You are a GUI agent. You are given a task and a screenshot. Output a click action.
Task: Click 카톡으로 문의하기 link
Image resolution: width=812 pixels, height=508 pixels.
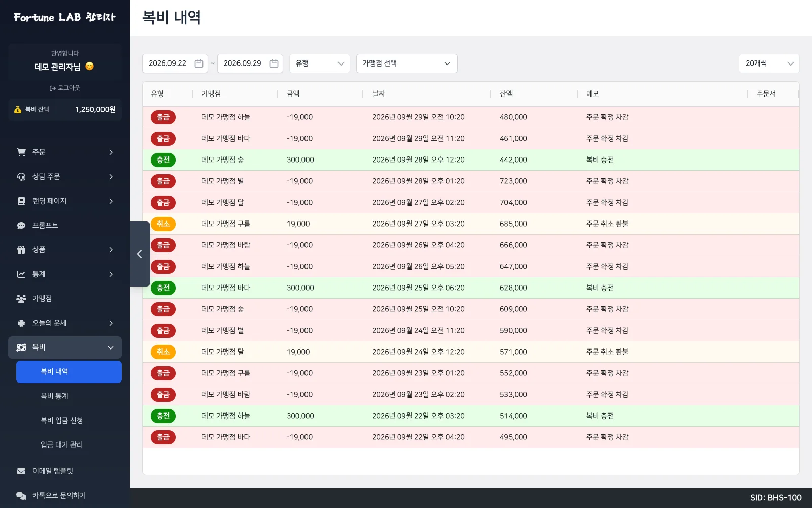pyautogui.click(x=59, y=495)
